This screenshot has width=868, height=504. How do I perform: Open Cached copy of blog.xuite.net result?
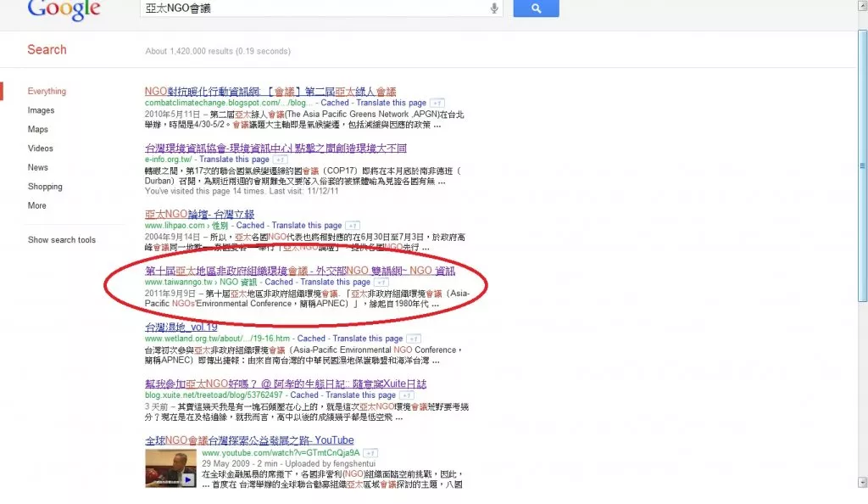click(x=304, y=395)
